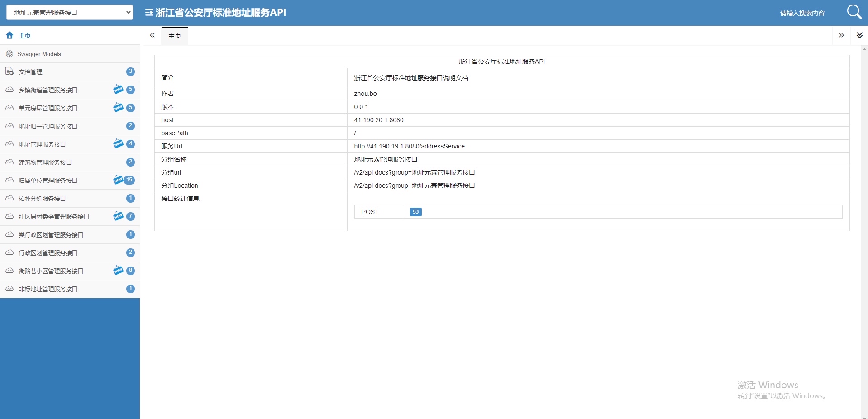Click NEW badge on 乡镇街道管理服务接口
The width and height of the screenshot is (868, 419).
[x=118, y=89]
